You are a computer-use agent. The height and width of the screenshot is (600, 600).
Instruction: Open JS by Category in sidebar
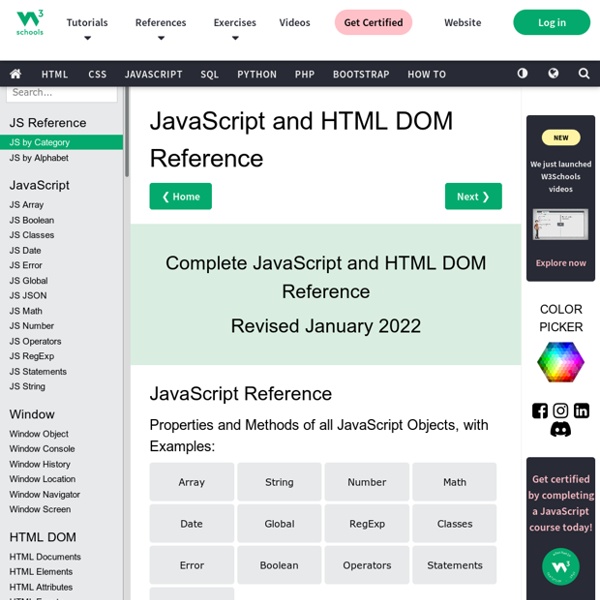[61, 142]
